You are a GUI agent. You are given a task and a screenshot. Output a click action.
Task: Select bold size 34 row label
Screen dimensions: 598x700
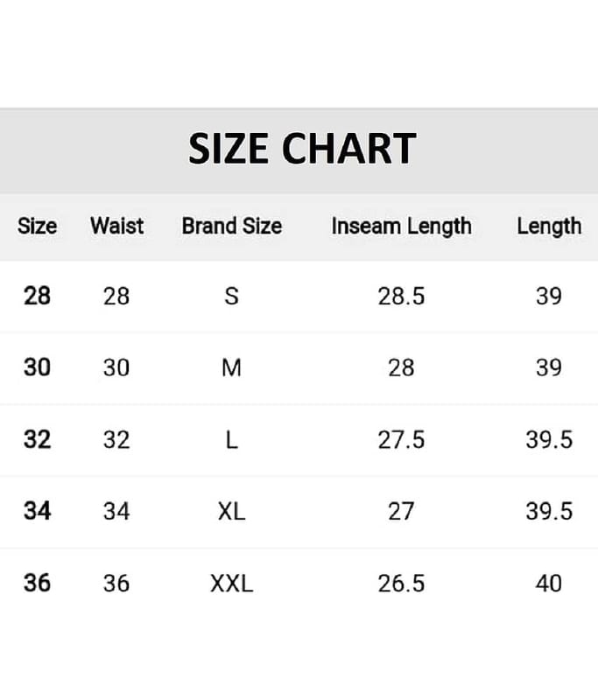coord(37,511)
